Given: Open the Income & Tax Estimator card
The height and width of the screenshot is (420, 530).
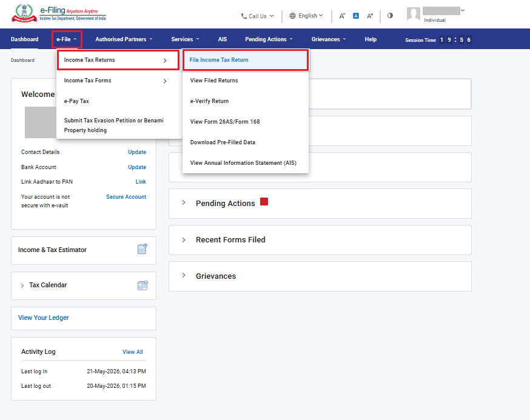Looking at the screenshot, I should coord(84,250).
